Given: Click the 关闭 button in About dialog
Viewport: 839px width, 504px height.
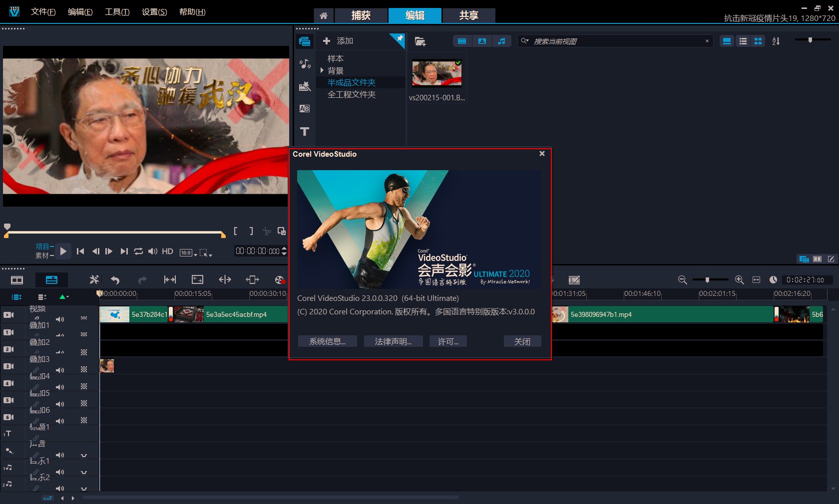Looking at the screenshot, I should click(522, 341).
